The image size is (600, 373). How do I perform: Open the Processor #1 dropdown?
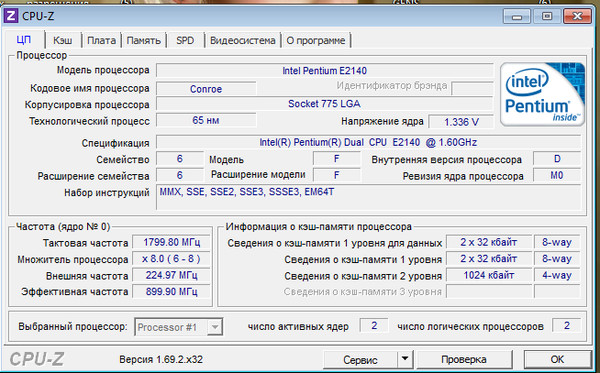pos(178,327)
